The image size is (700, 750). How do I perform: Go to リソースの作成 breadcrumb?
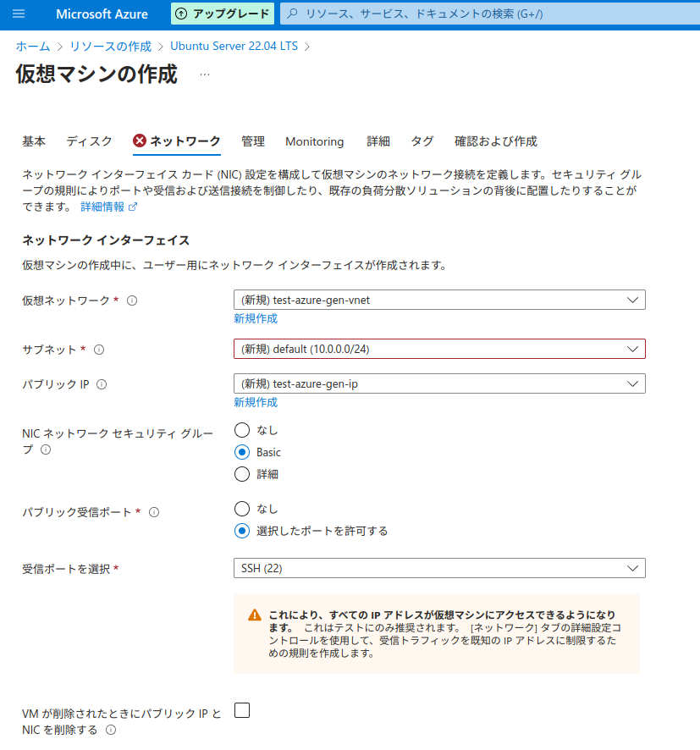click(110, 47)
